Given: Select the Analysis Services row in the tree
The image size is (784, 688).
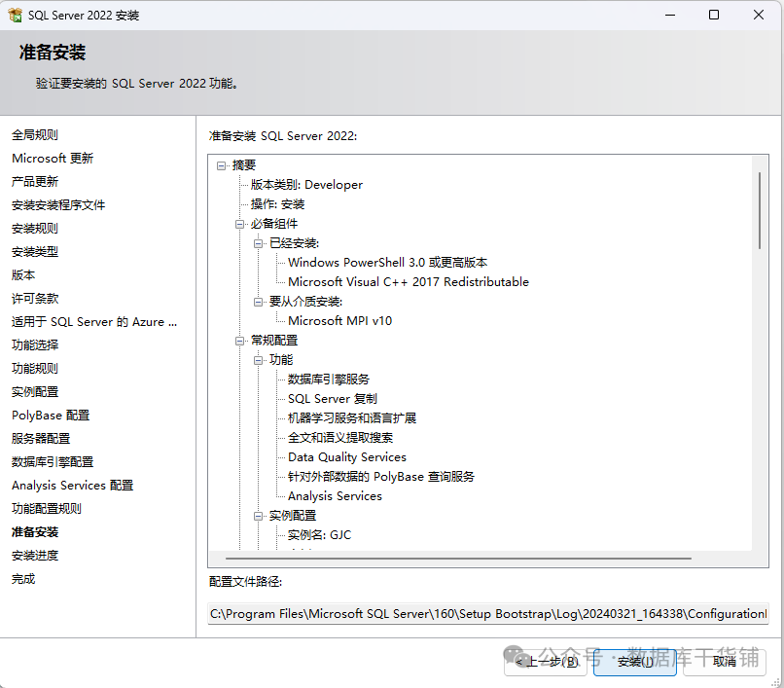Looking at the screenshot, I should [x=335, y=496].
